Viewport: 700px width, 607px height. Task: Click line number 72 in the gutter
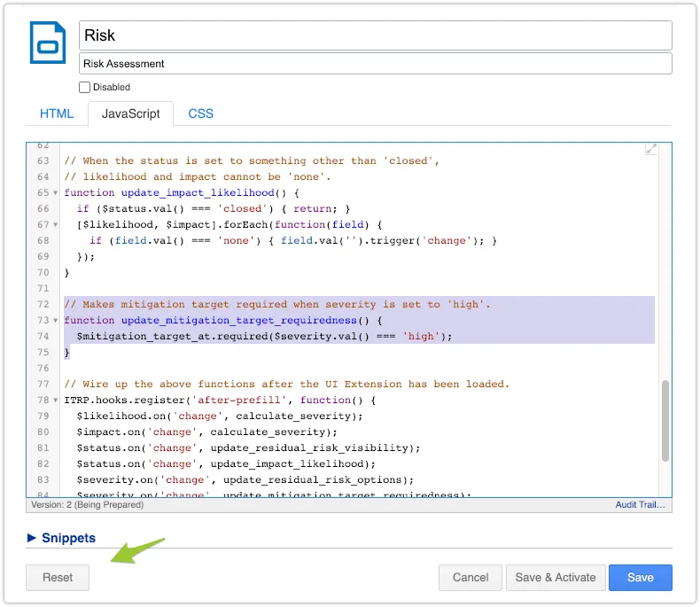pos(43,305)
